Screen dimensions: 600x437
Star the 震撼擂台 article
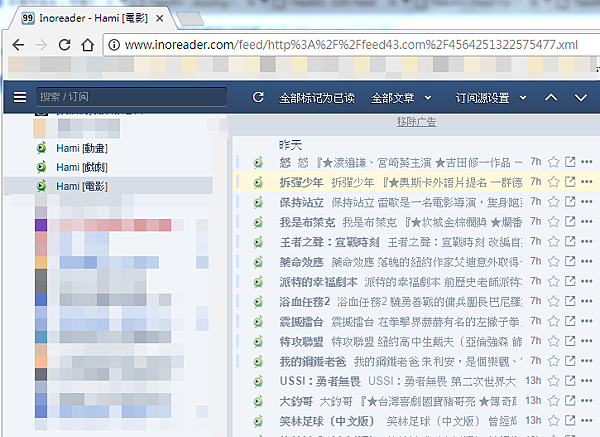point(553,321)
